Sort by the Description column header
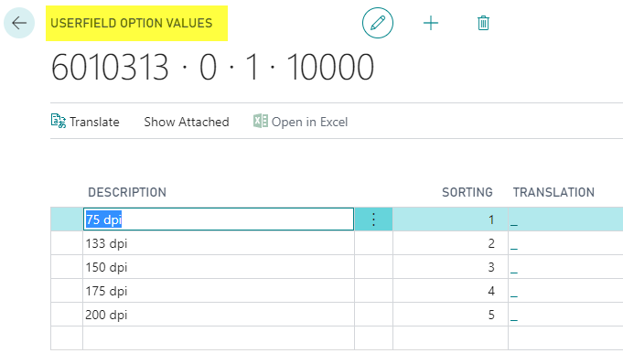 [x=127, y=192]
